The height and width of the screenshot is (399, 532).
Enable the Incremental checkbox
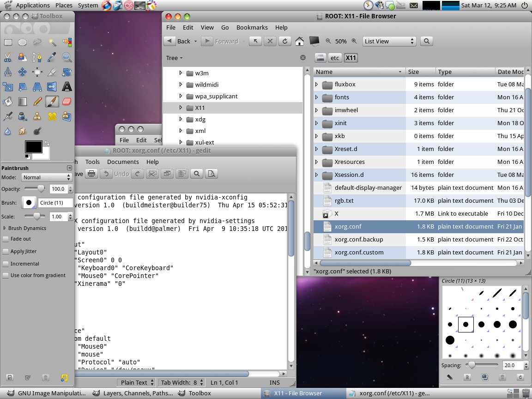tap(6, 264)
